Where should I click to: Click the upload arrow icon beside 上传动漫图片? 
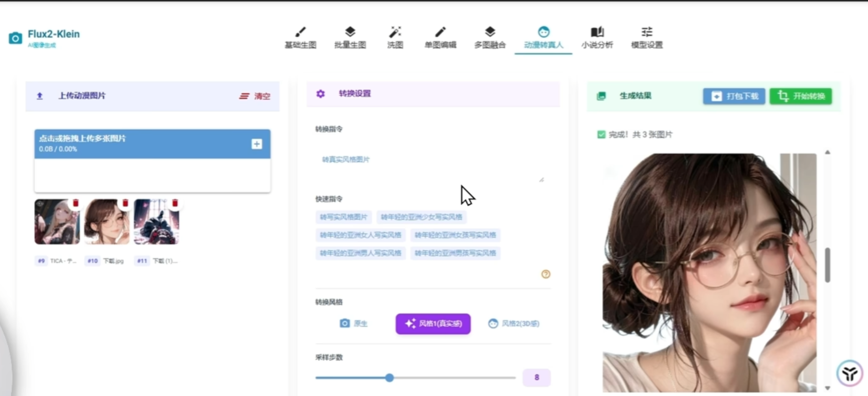click(x=40, y=96)
